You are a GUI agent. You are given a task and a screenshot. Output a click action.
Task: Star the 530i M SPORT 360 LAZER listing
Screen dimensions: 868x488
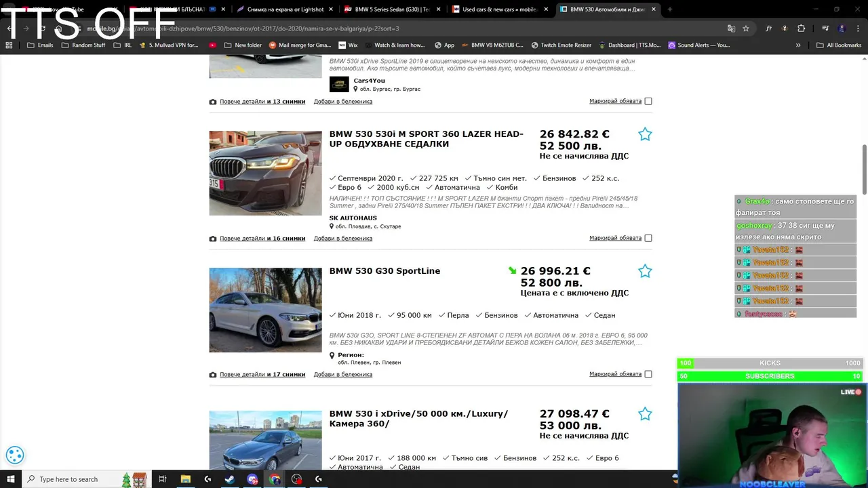(x=645, y=134)
